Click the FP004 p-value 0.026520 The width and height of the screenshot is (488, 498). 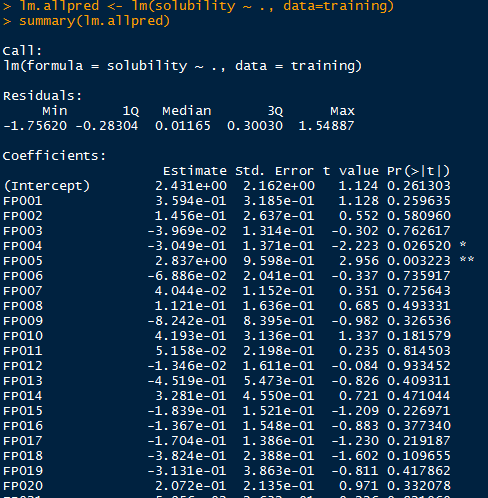click(x=419, y=246)
